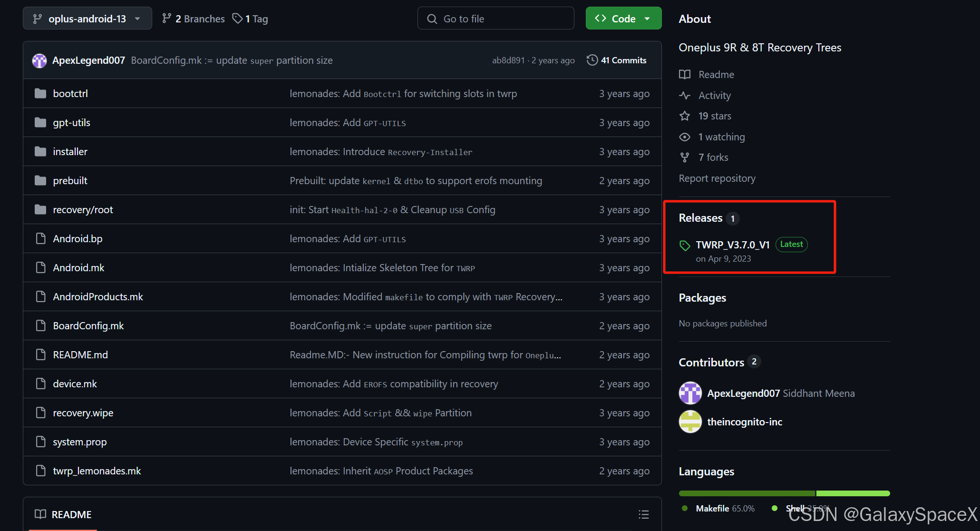The width and height of the screenshot is (980, 531).
Task: Open the 1 Tag link
Action: point(251,19)
